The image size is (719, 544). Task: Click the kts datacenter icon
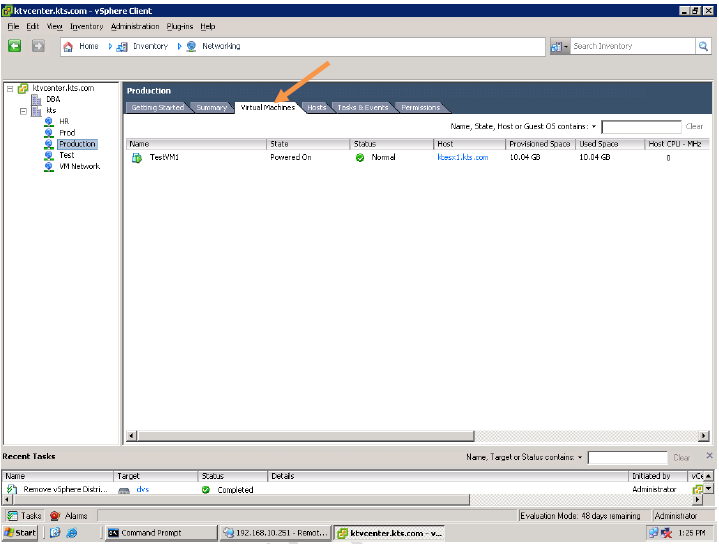pyautogui.click(x=36, y=111)
